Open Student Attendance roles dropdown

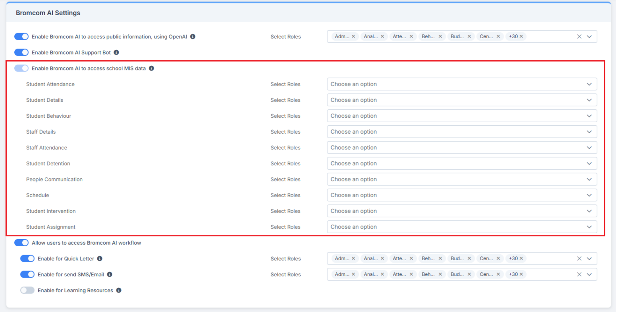click(x=461, y=84)
